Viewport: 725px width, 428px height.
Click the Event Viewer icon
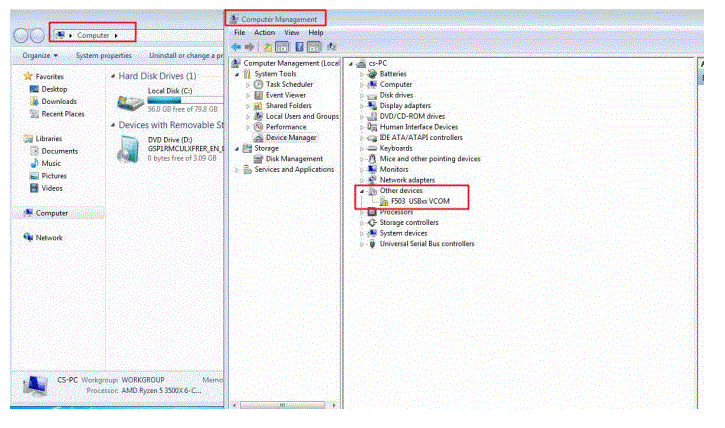click(258, 95)
